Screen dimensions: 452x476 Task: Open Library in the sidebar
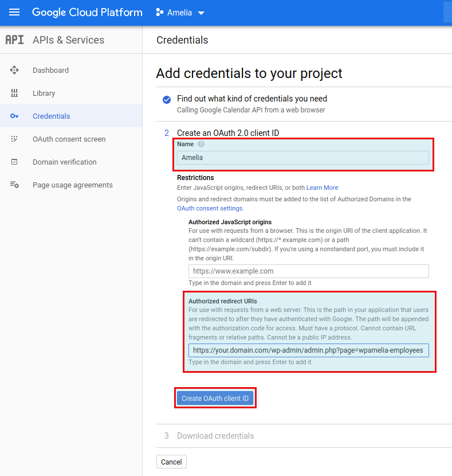coord(44,93)
